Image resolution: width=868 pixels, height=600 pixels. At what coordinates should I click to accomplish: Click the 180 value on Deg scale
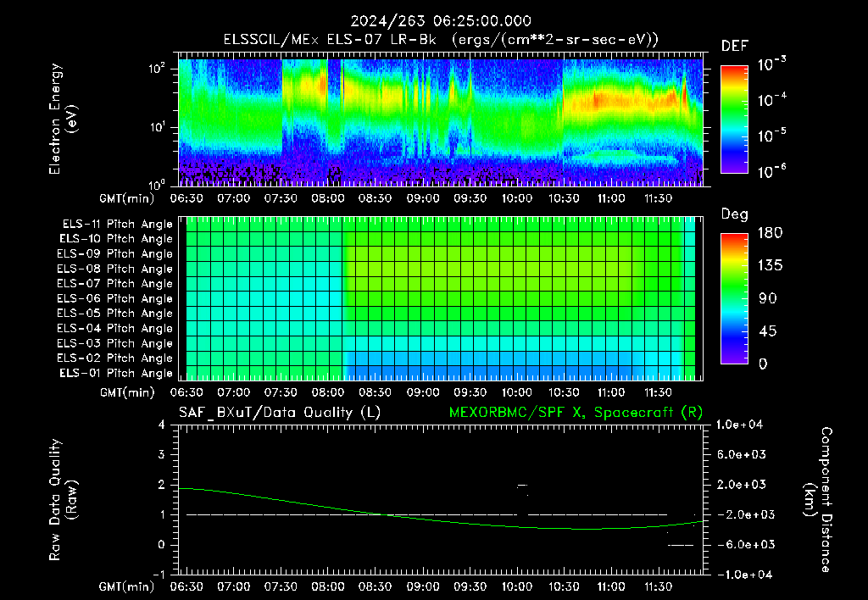point(770,233)
